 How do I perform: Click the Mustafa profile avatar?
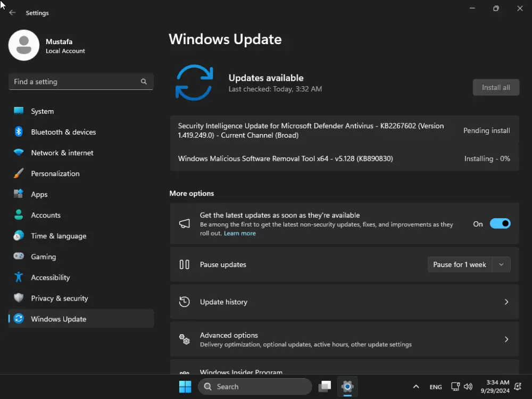(24, 45)
